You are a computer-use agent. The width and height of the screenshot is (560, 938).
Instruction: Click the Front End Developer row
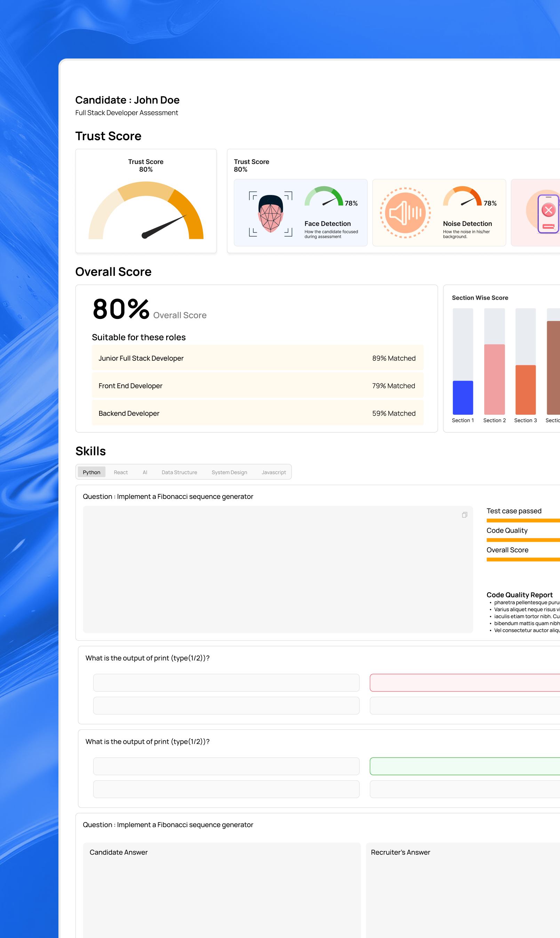257,385
